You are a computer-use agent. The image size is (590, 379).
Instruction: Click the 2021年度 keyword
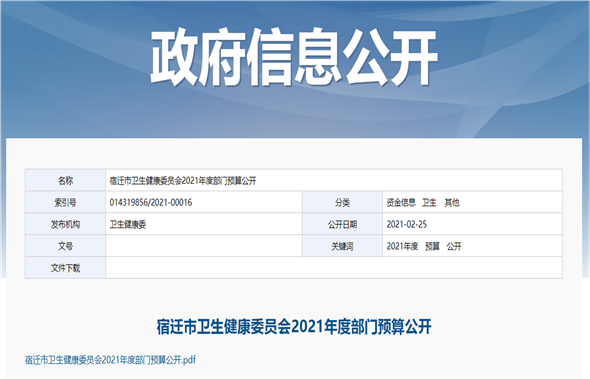coord(402,246)
